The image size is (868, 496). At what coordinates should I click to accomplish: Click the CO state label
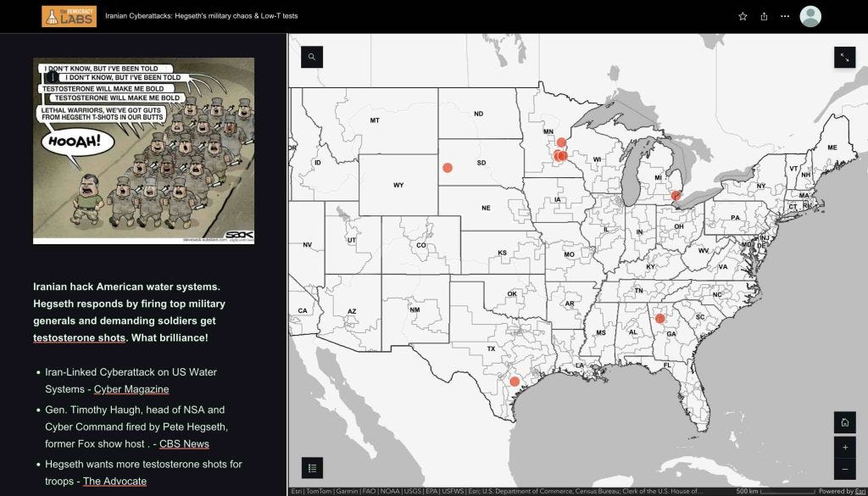click(421, 245)
